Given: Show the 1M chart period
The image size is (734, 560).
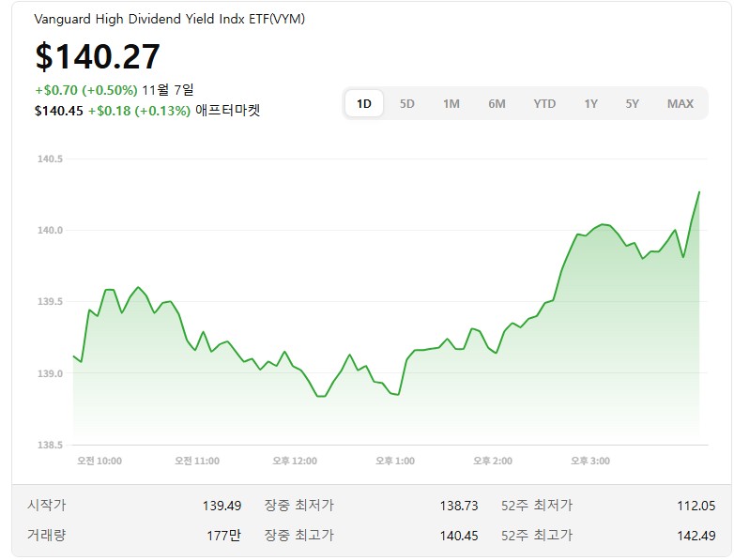Looking at the screenshot, I should (x=451, y=103).
